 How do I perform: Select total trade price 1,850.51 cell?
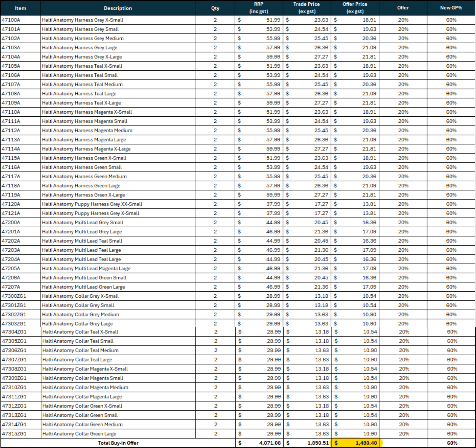point(308,443)
